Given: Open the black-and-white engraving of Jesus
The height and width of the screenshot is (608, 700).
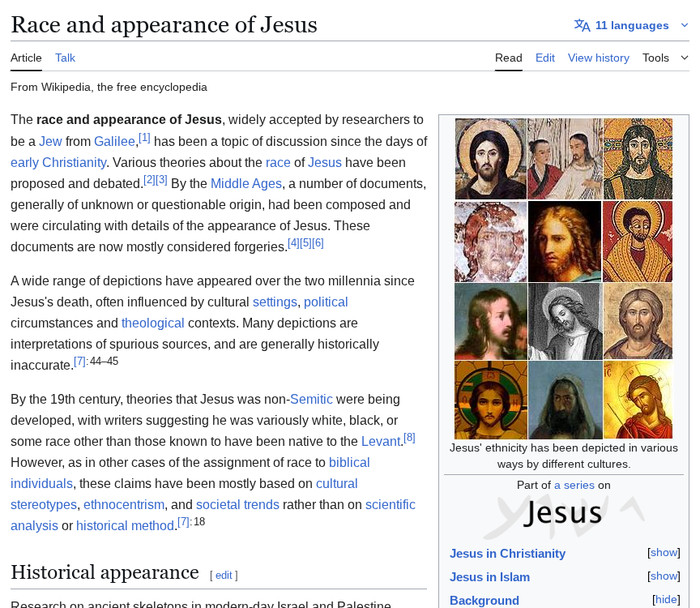Looking at the screenshot, I should [565, 322].
